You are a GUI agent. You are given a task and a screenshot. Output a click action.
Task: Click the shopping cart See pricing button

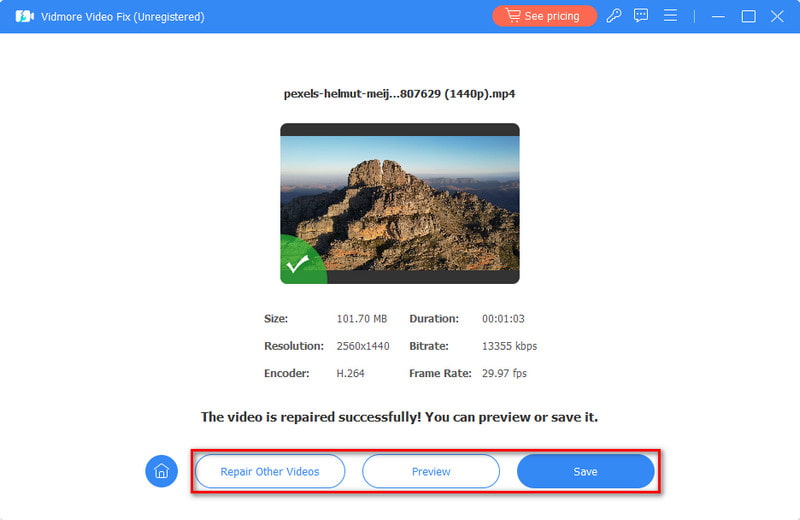[x=544, y=16]
